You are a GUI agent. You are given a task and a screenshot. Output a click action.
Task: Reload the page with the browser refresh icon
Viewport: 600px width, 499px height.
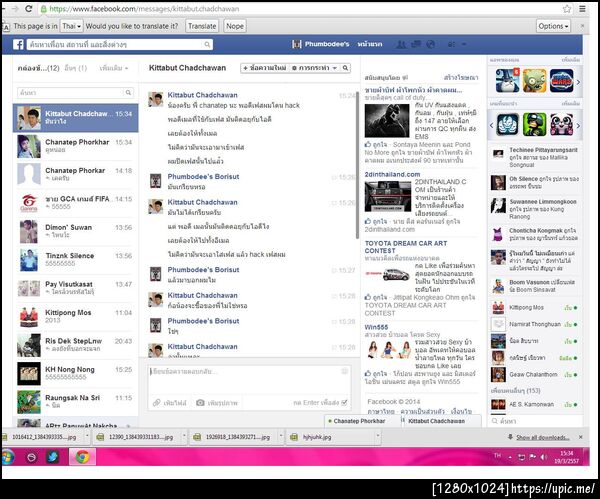click(28, 8)
